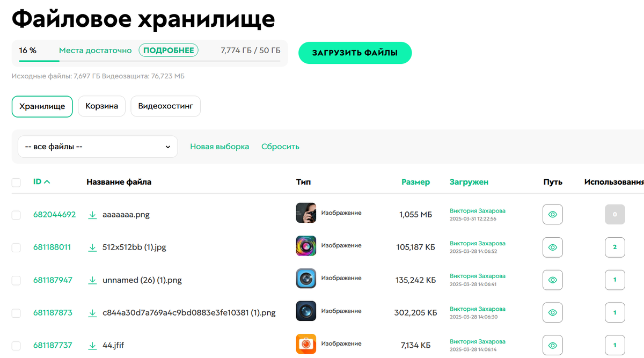Click the Загрузить файлы button
The image size is (644, 358).
(355, 53)
